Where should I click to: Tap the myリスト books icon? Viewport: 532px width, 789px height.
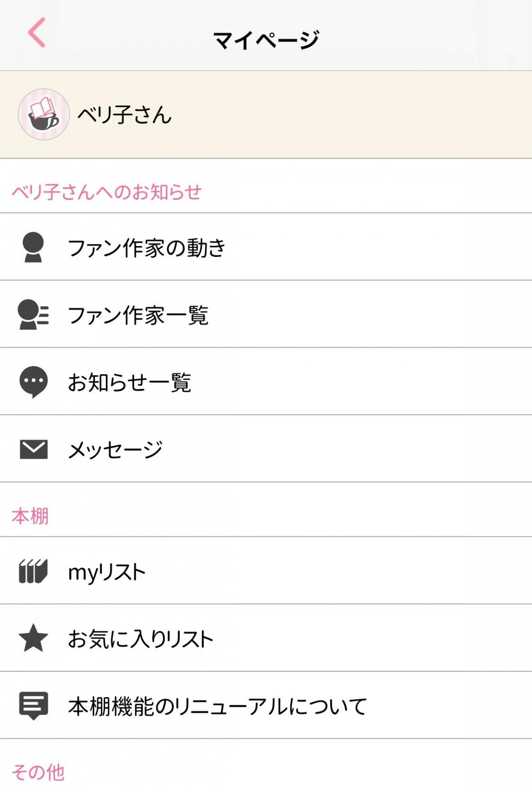pyautogui.click(x=33, y=571)
